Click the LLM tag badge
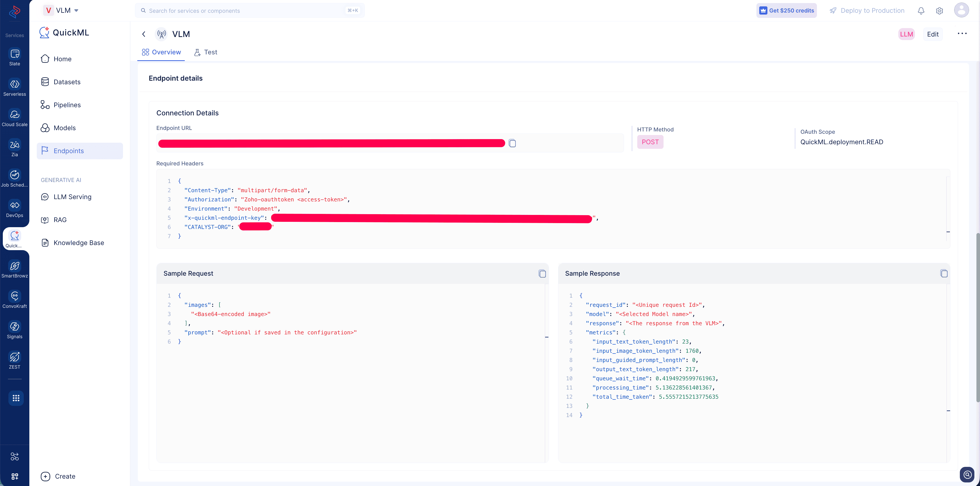Image resolution: width=980 pixels, height=486 pixels. tap(906, 34)
